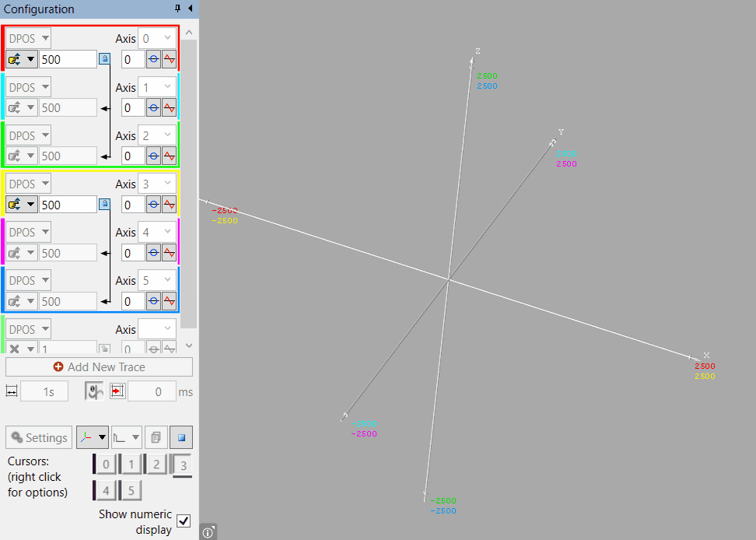Reset offset for the Axis 2 trace
Viewport: 756px width, 540px height.
pyautogui.click(x=153, y=156)
